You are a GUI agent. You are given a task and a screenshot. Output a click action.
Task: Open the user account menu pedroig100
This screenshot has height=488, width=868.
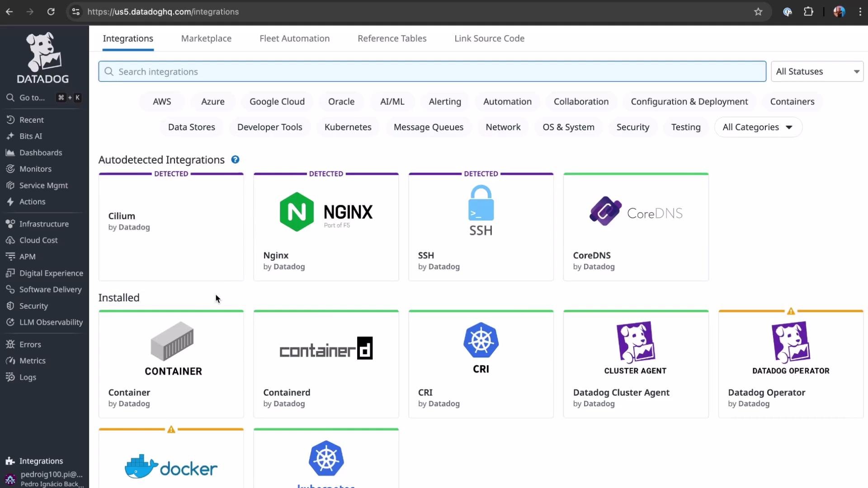(x=44, y=479)
